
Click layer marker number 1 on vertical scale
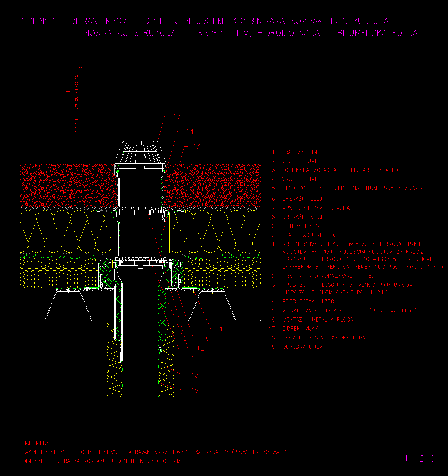point(77,137)
